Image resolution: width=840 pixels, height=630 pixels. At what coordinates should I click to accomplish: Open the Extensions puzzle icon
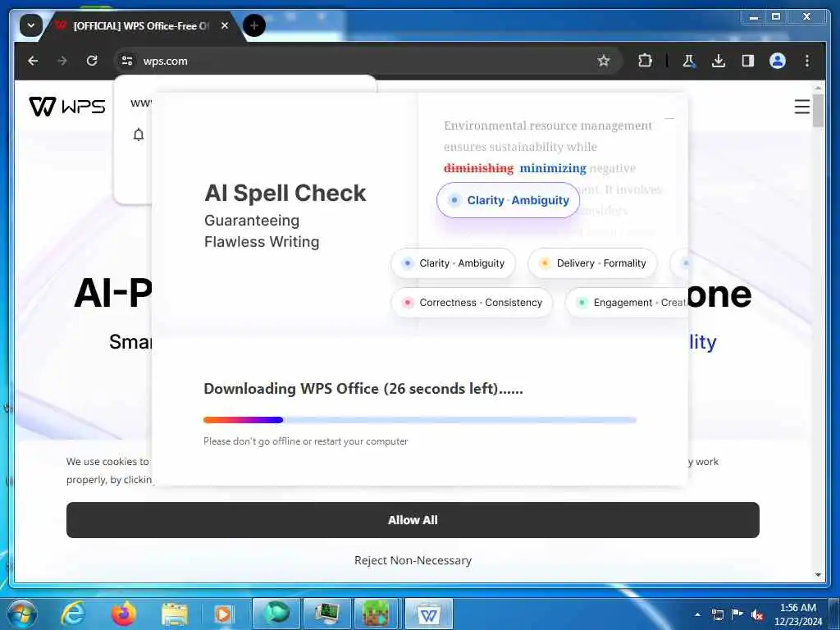645,61
